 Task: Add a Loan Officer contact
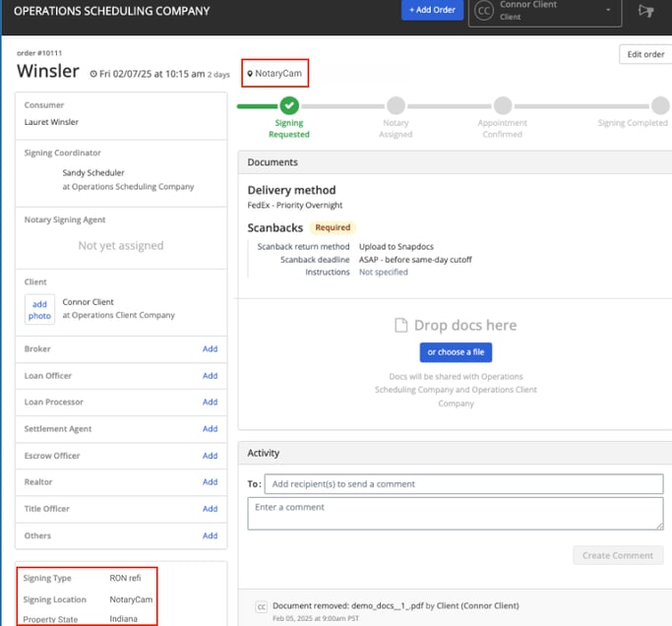(x=210, y=376)
